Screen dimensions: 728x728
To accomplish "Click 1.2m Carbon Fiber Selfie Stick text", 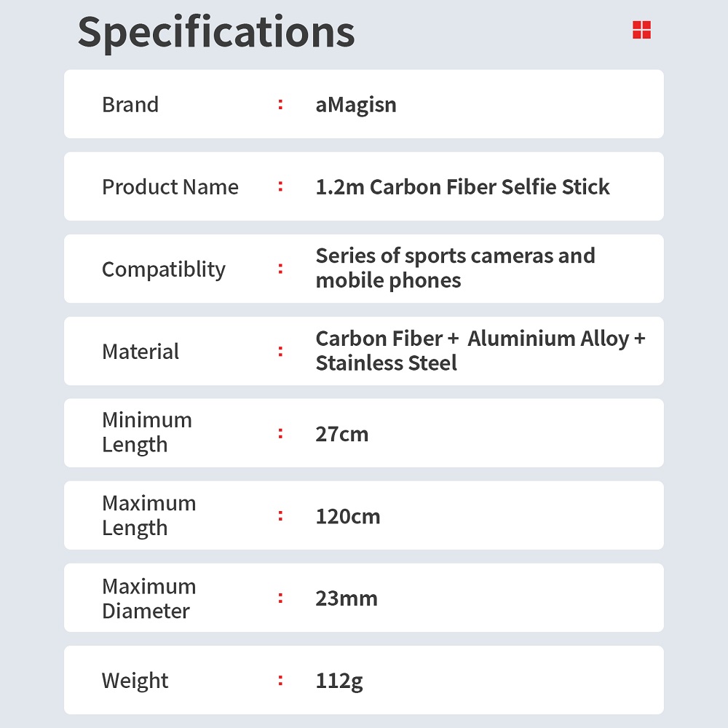I will pos(462,187).
